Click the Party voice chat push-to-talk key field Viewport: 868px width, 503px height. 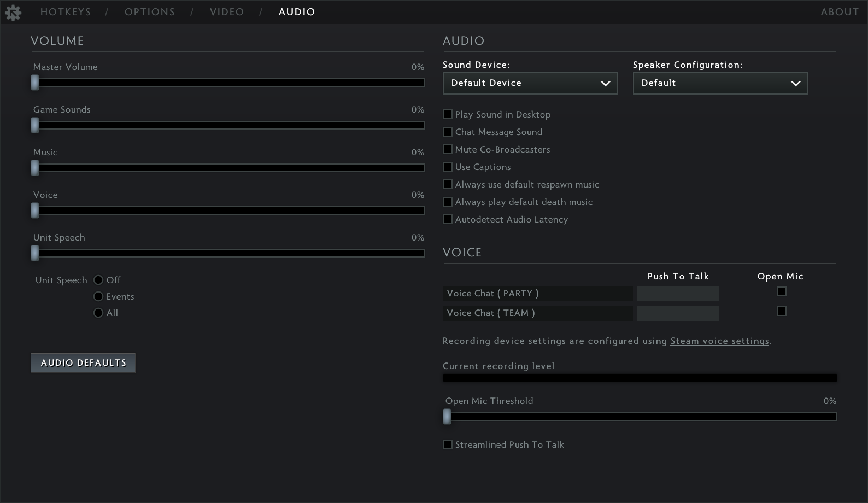(x=678, y=294)
